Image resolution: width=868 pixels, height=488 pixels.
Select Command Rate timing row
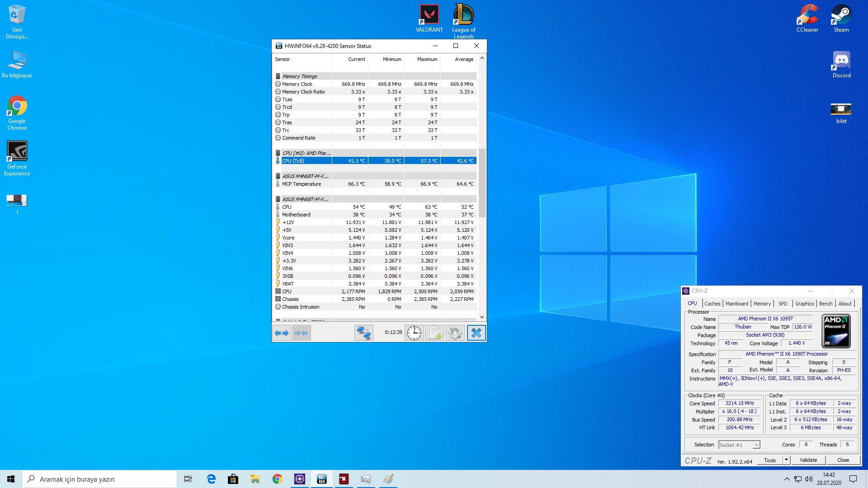click(x=375, y=138)
